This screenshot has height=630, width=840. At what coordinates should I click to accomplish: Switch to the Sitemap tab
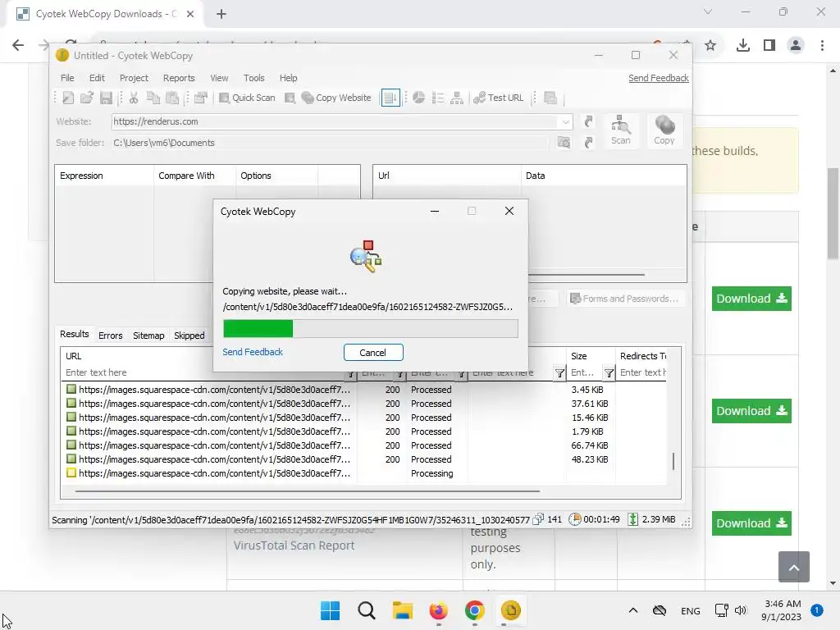click(148, 336)
